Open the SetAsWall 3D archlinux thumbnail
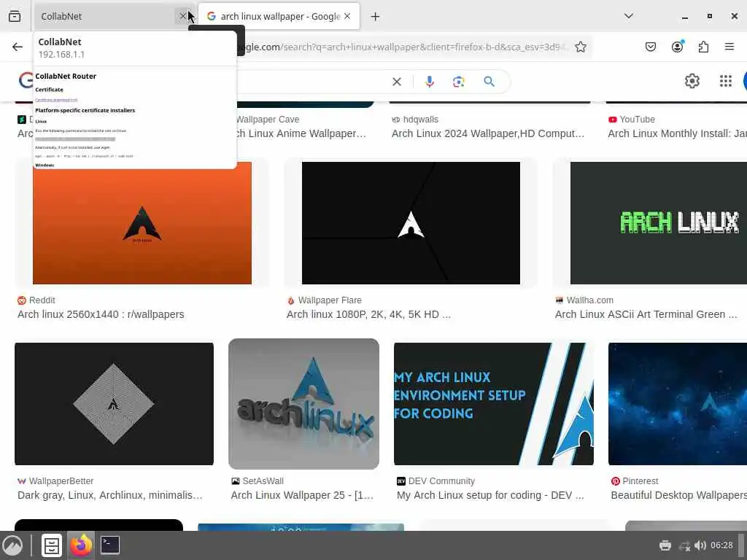The height and width of the screenshot is (560, 747). click(304, 404)
